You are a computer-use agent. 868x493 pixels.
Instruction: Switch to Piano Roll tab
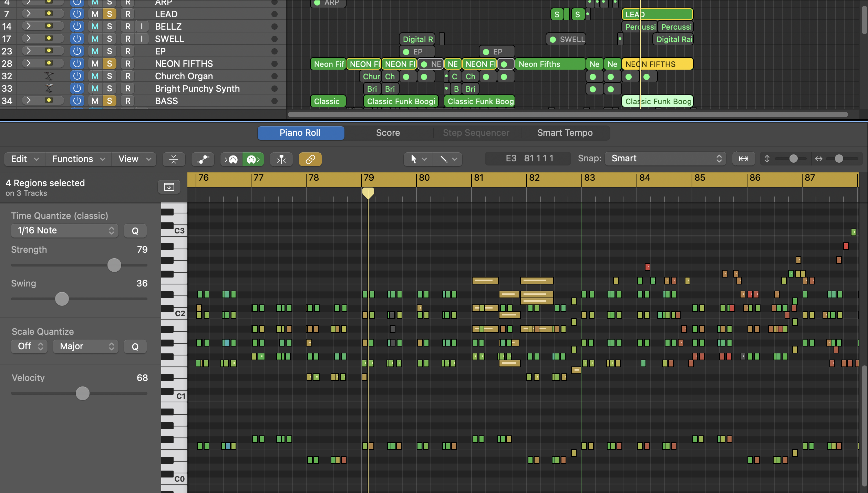301,133
